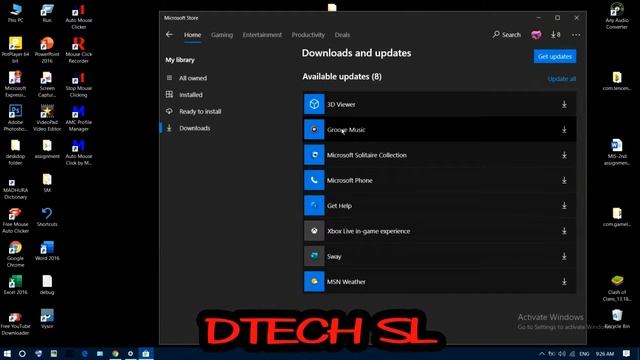Download the Groove Music update arrow
640x360 pixels.
pyautogui.click(x=564, y=130)
